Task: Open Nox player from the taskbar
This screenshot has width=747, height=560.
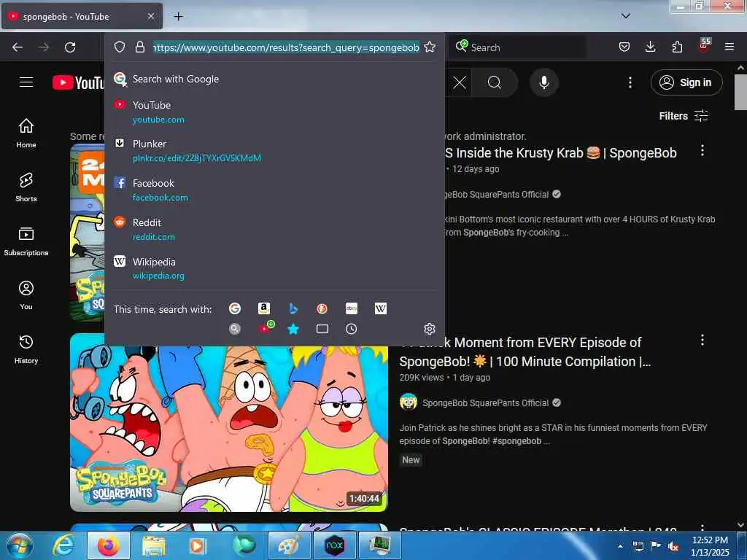Action: pos(334,546)
